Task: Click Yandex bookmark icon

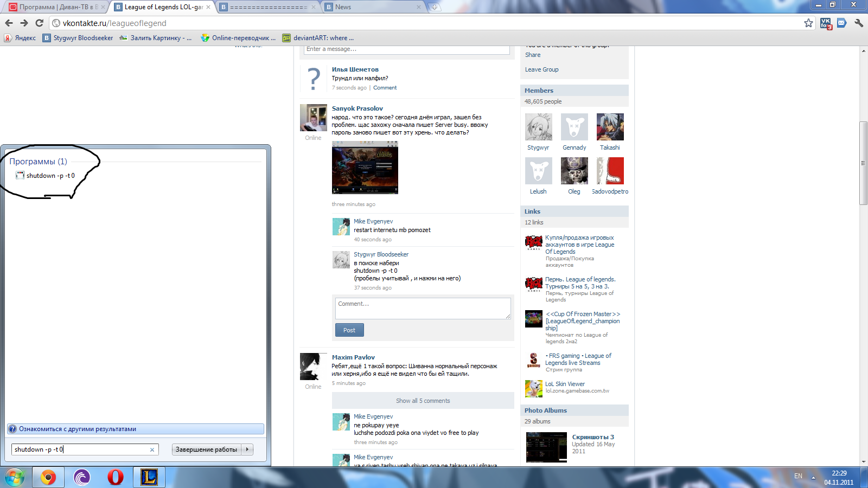Action: (8, 38)
